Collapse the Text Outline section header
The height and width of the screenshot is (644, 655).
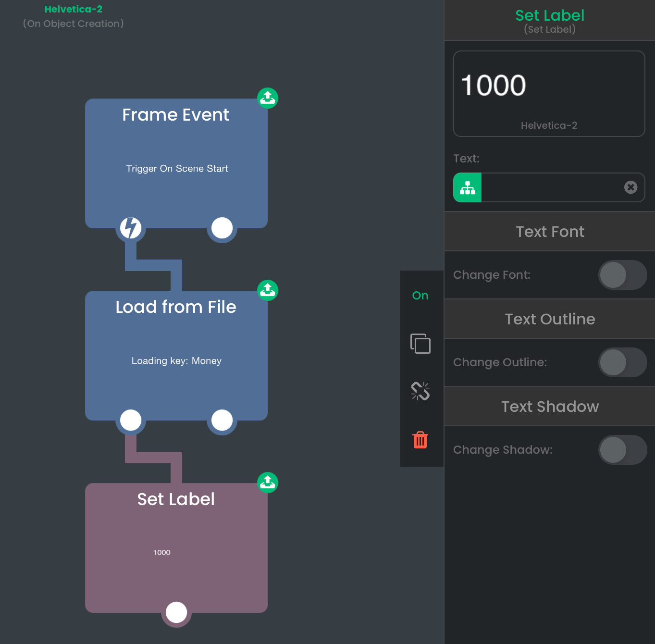pyautogui.click(x=550, y=319)
